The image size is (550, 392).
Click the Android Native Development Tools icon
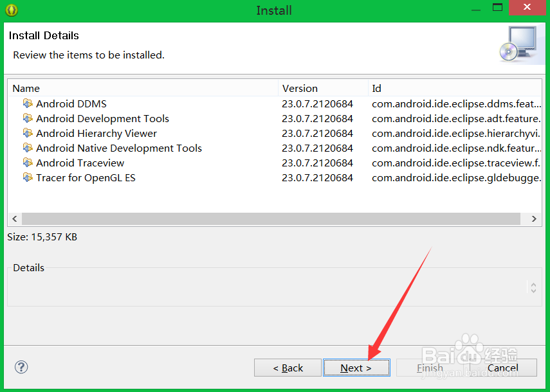28,147
